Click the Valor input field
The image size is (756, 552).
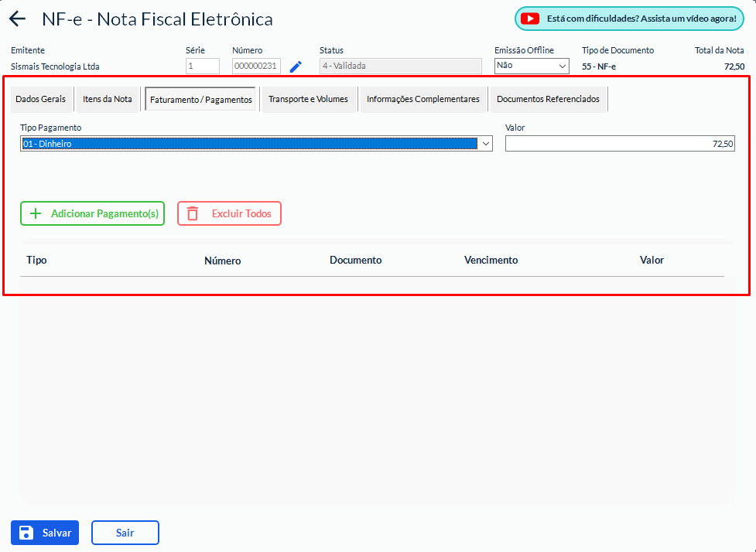pos(619,144)
